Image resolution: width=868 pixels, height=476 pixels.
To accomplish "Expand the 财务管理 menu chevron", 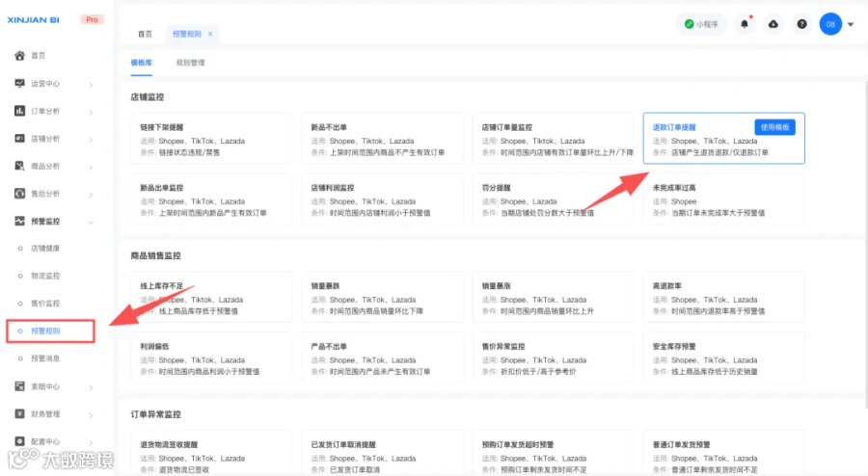I will coord(91,415).
